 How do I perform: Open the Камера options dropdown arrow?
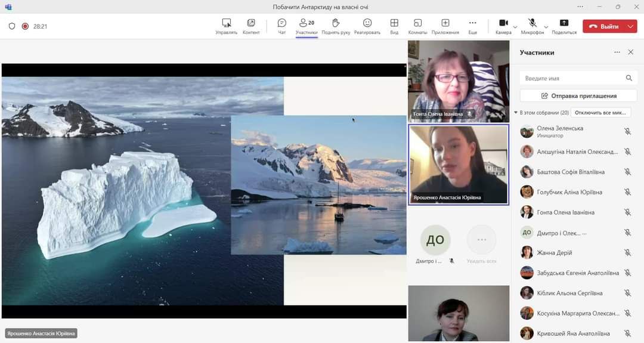click(515, 27)
